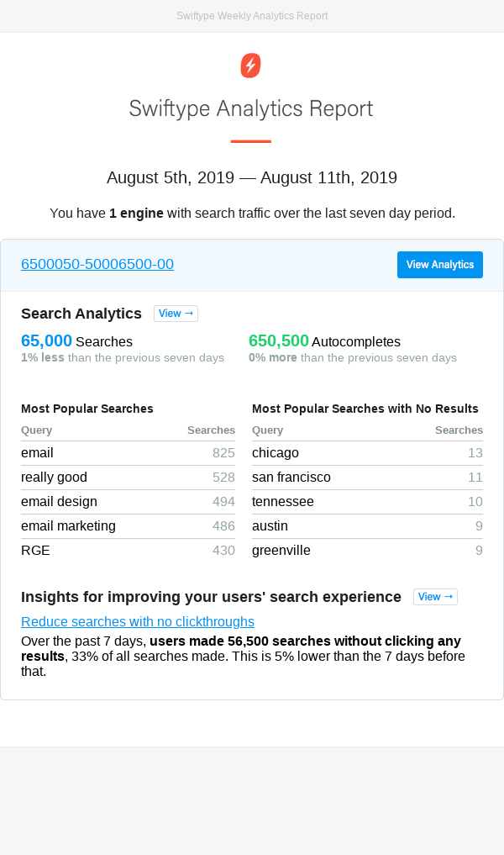Click the austin query entry
This screenshot has width=504, height=855.
(269, 525)
